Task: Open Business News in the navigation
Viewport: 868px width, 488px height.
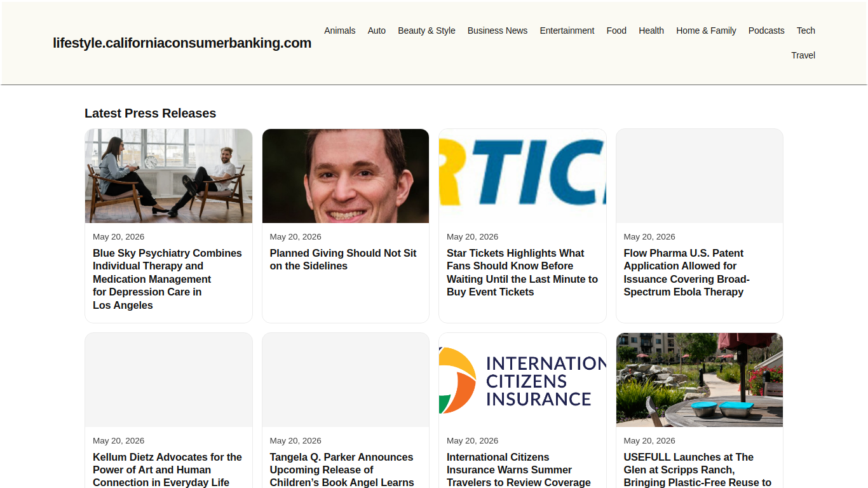Action: point(498,30)
